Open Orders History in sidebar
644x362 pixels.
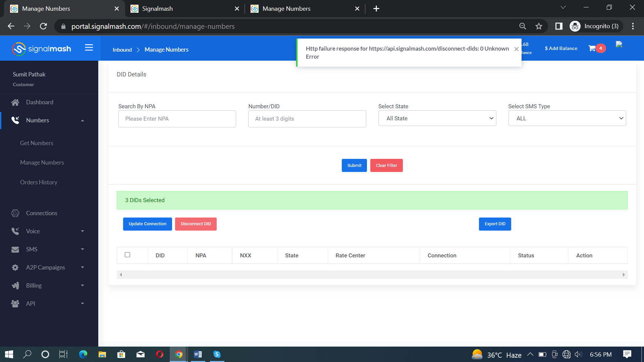click(x=39, y=182)
